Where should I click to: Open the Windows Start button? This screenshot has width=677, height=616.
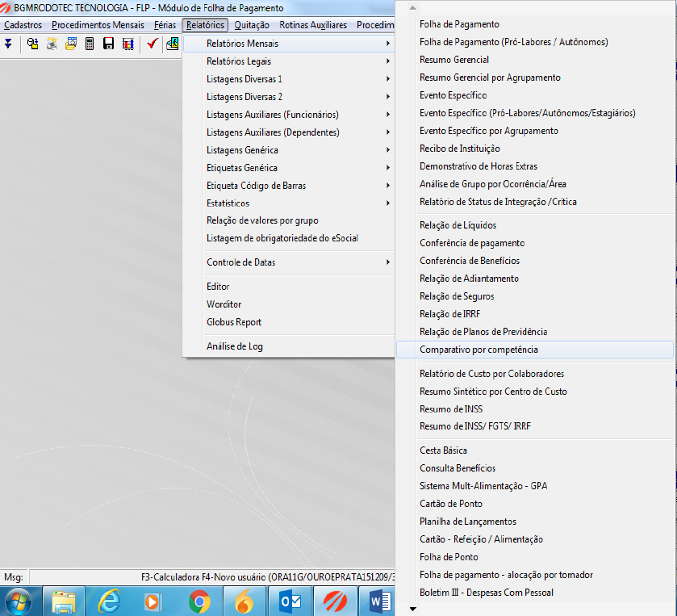(x=16, y=601)
